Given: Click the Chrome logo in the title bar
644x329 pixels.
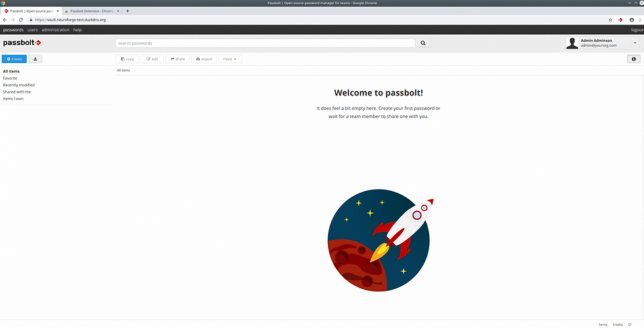Looking at the screenshot, I should (3, 3).
